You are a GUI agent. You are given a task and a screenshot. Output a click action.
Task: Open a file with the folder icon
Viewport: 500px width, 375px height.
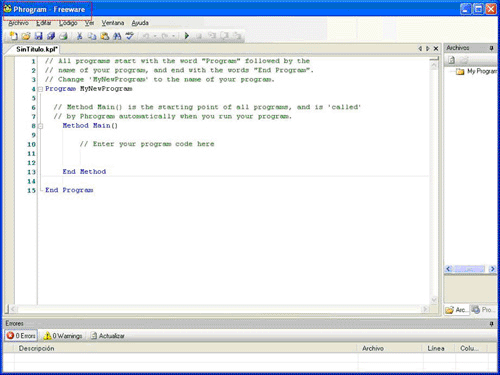[x=26, y=36]
